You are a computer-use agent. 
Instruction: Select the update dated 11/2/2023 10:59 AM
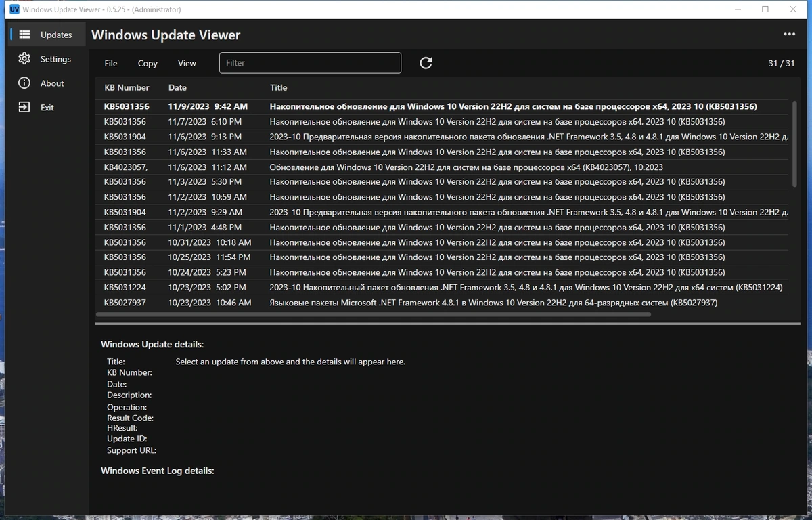pos(443,197)
